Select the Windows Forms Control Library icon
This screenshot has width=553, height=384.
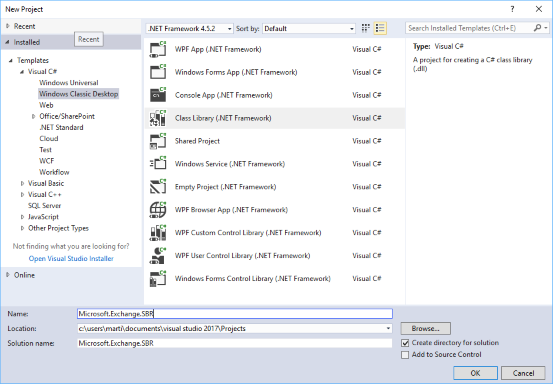click(158, 278)
